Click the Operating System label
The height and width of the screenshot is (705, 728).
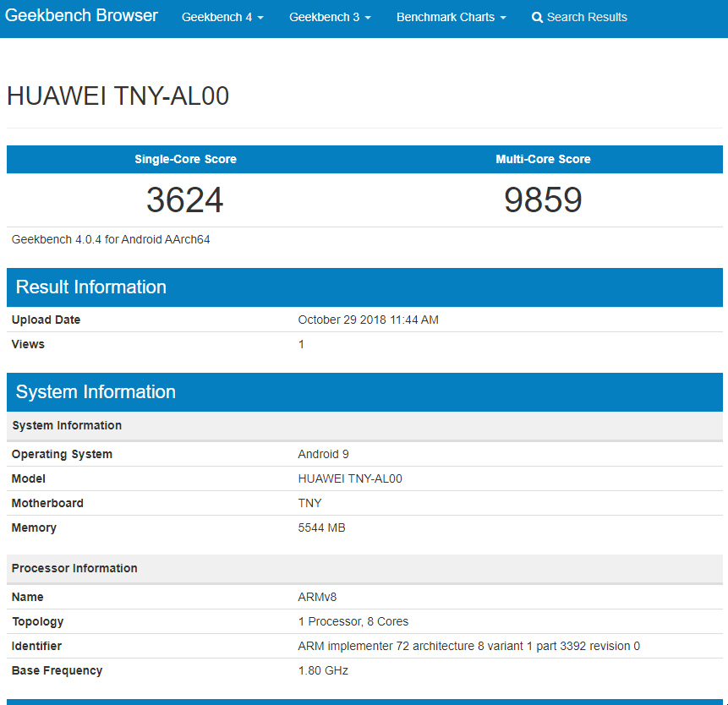click(62, 455)
